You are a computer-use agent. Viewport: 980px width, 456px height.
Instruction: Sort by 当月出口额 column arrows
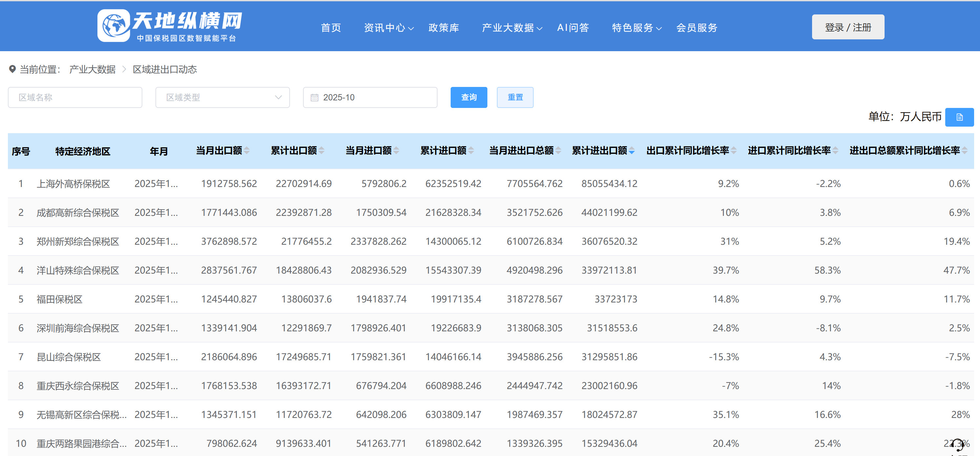click(247, 151)
